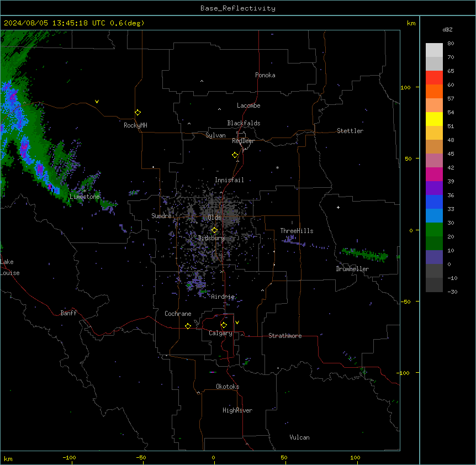Pick the brown 48-45 dBZ legend swatch
This screenshot has width=476, height=465.
click(x=434, y=146)
